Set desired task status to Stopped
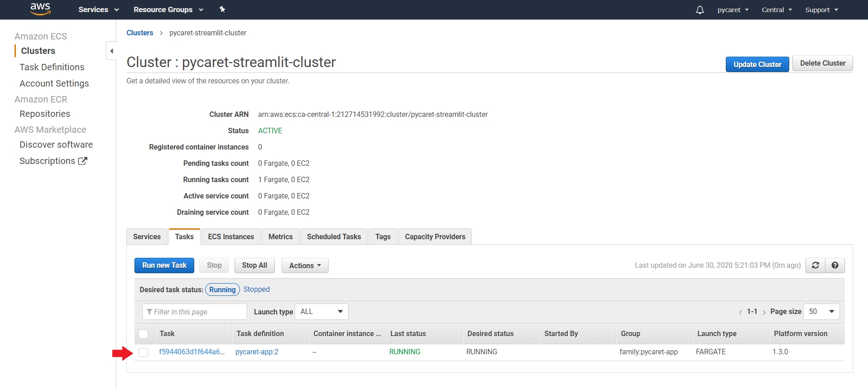This screenshot has width=868, height=391. coord(256,290)
